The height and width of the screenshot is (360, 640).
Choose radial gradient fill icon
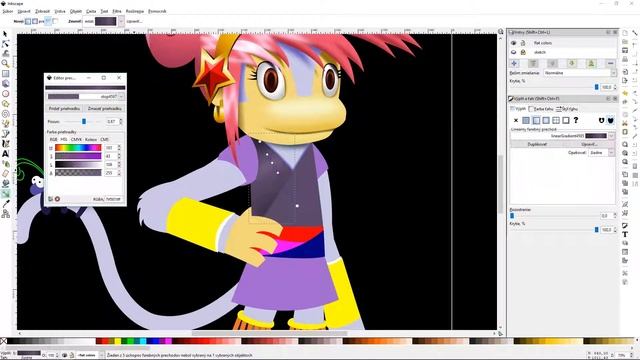click(x=546, y=120)
